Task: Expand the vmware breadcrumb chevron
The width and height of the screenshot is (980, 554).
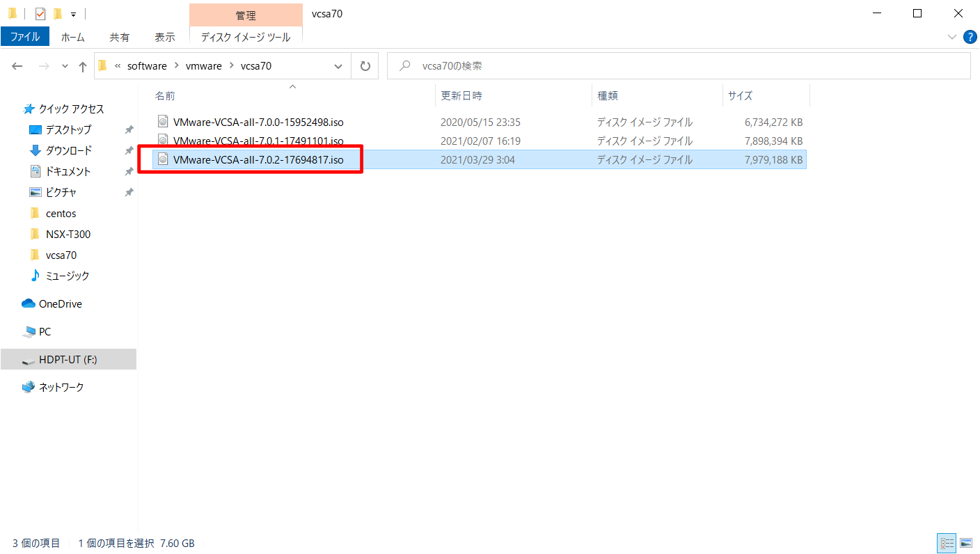Action: (x=232, y=66)
